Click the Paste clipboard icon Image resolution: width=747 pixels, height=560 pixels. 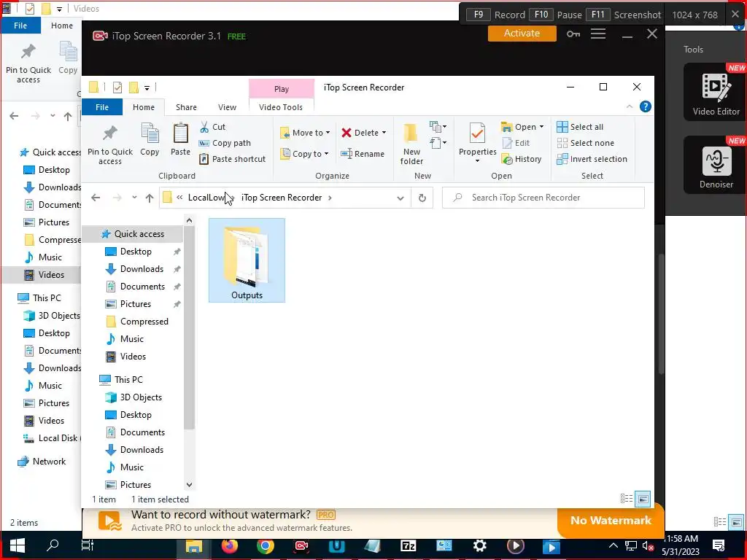[x=181, y=139]
